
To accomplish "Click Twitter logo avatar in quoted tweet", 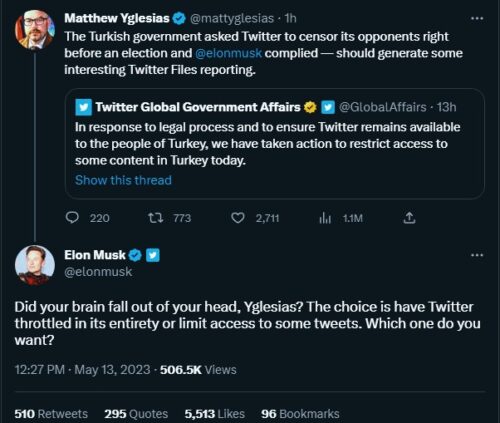I will pyautogui.click(x=83, y=107).
